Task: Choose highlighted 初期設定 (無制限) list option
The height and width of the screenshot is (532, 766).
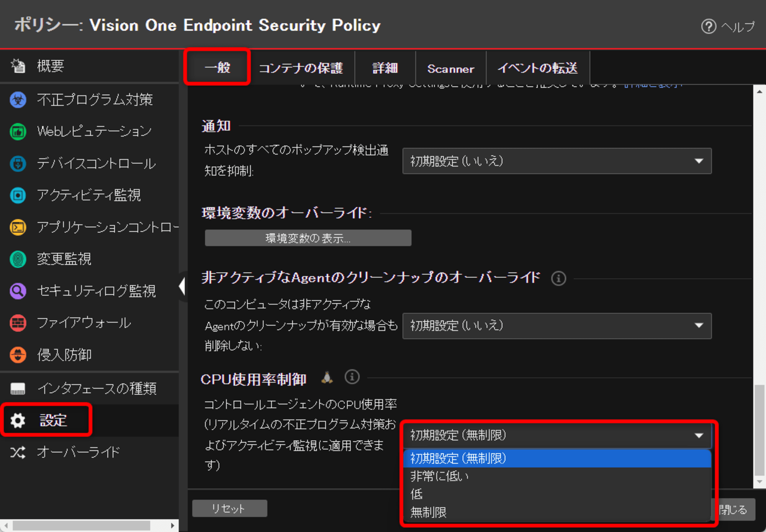Action: [x=557, y=458]
